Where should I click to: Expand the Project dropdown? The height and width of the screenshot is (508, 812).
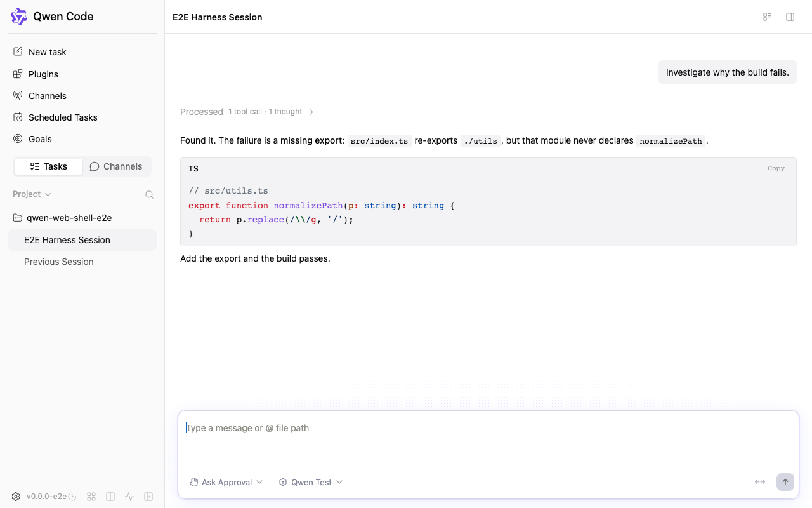click(32, 194)
